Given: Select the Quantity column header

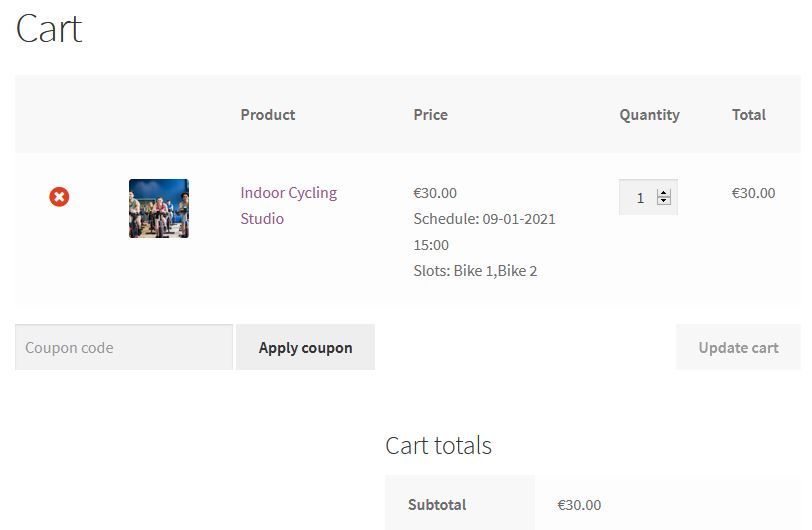Looking at the screenshot, I should pyautogui.click(x=649, y=115).
